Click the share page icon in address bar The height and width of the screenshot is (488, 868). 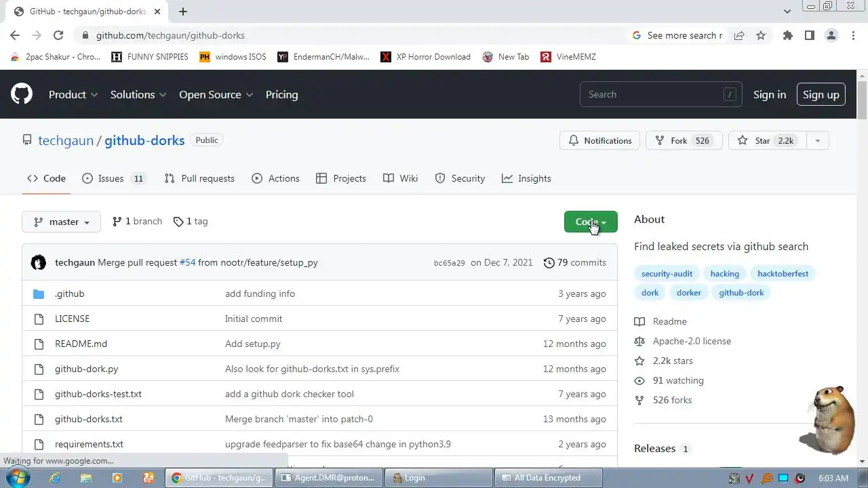coord(739,35)
